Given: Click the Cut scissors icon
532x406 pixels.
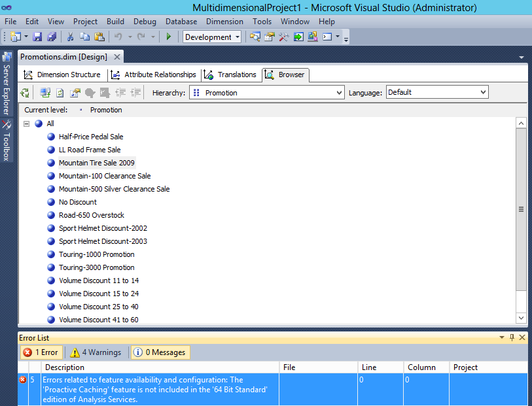Looking at the screenshot, I should click(70, 37).
